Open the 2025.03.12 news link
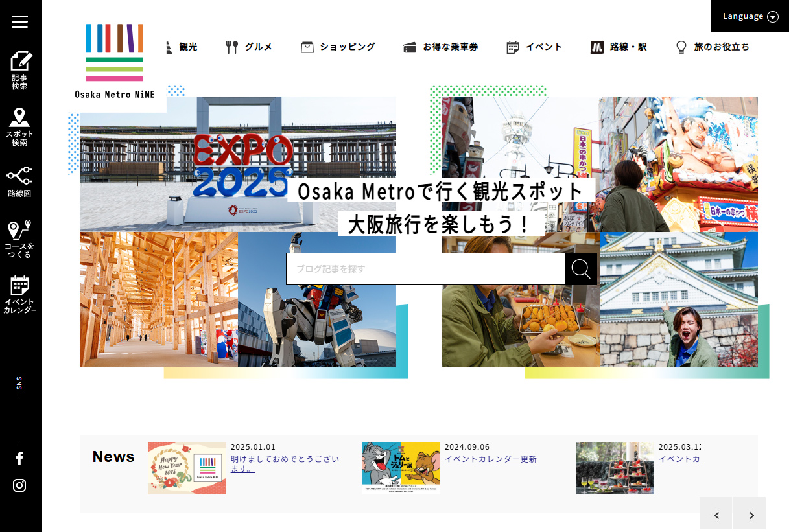 pyautogui.click(x=679, y=459)
